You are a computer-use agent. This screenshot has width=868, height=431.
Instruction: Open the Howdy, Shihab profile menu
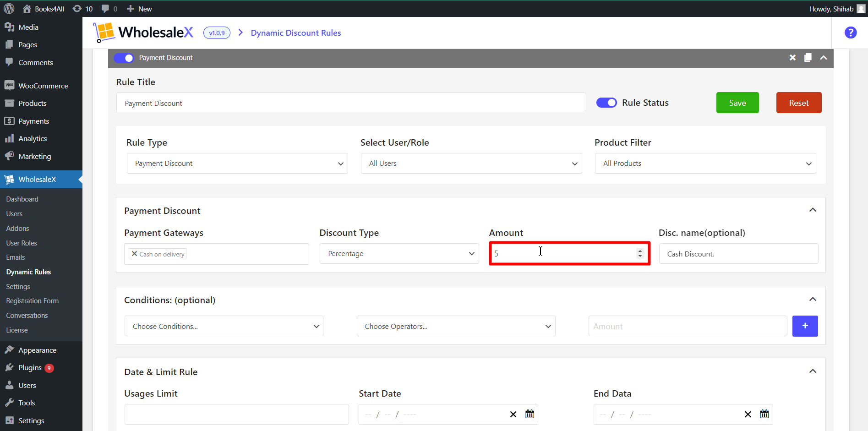pos(837,9)
